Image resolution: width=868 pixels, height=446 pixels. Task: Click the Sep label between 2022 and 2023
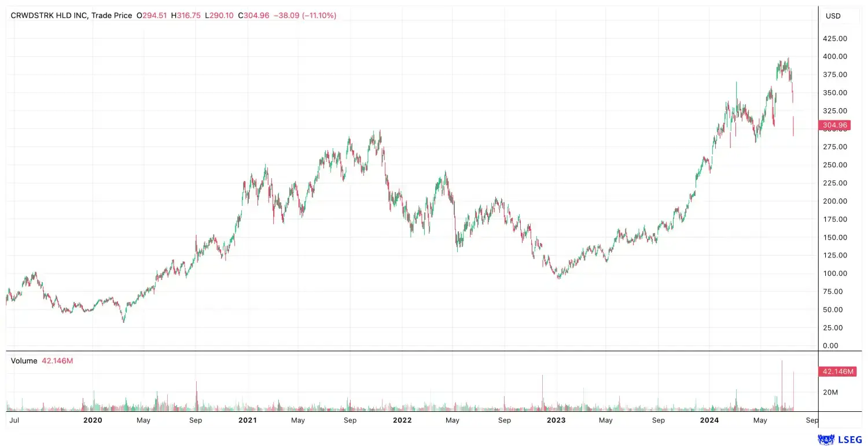point(504,420)
